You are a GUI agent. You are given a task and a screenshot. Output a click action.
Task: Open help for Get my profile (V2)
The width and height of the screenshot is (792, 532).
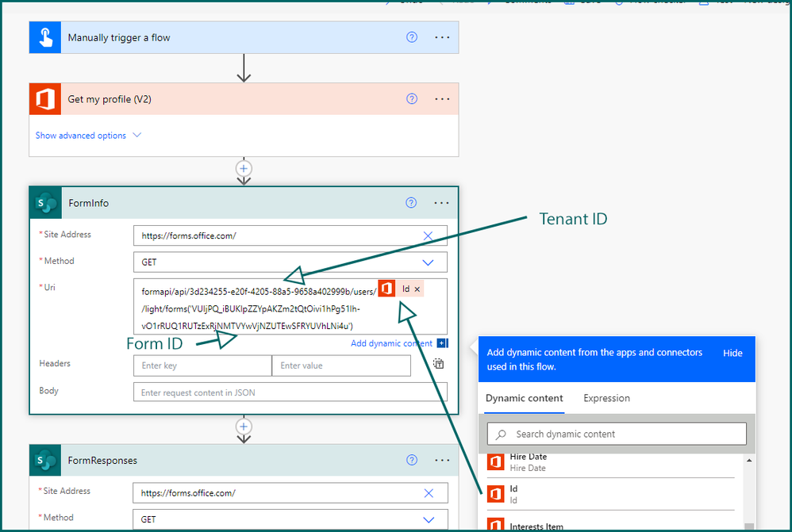pos(412,98)
